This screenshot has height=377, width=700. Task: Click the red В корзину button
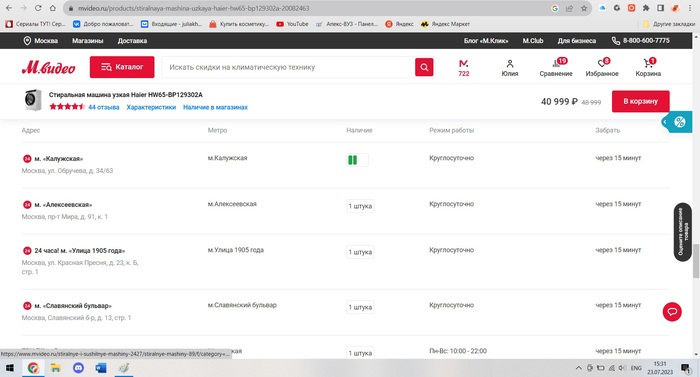pos(641,101)
